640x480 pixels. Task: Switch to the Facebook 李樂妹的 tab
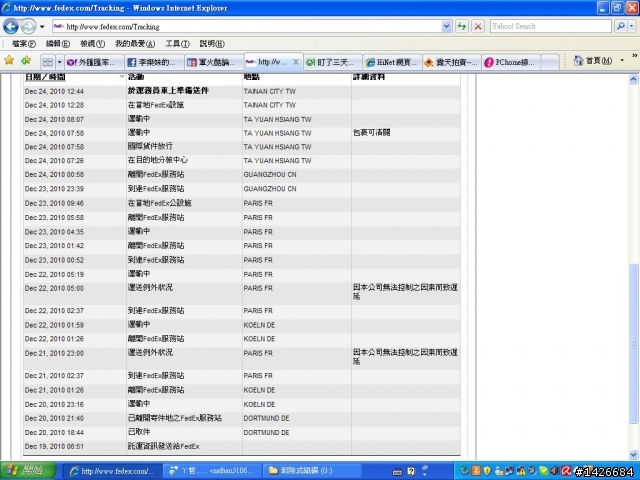coord(154,62)
